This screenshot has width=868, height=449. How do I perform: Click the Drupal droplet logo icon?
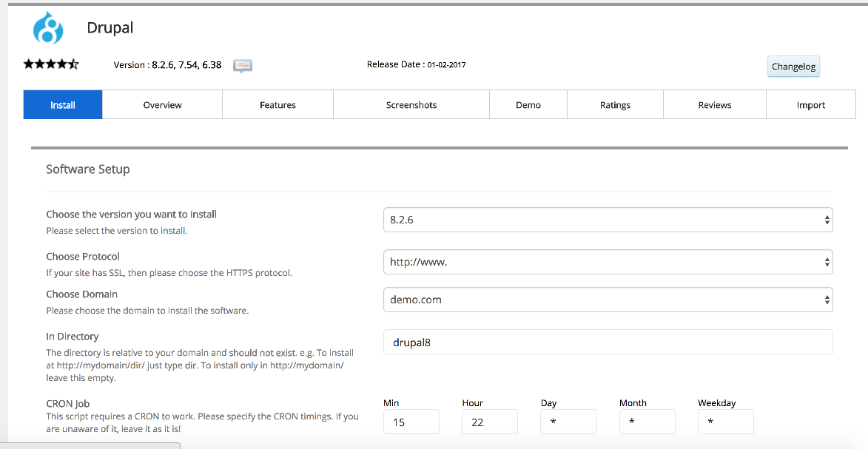(47, 27)
